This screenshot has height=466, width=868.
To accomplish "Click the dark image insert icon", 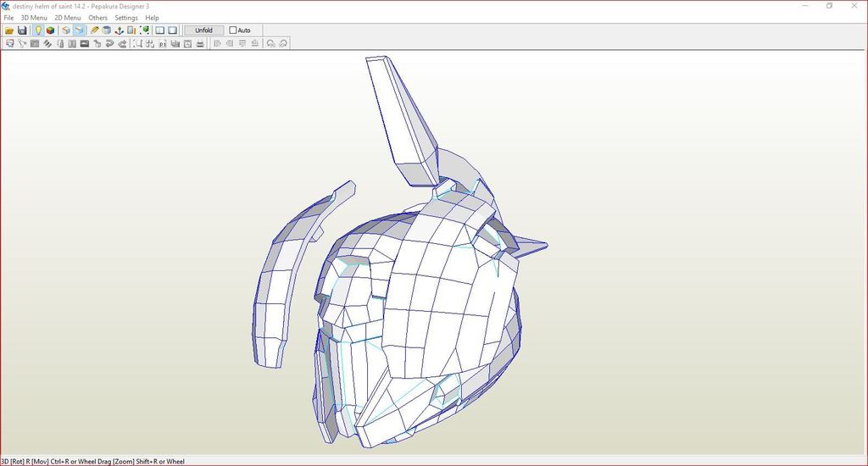I will [85, 44].
